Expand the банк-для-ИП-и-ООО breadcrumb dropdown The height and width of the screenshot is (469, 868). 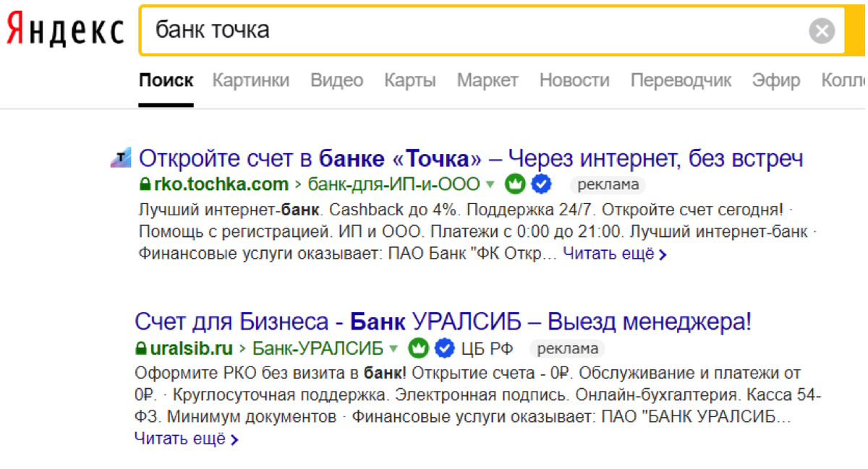491,184
